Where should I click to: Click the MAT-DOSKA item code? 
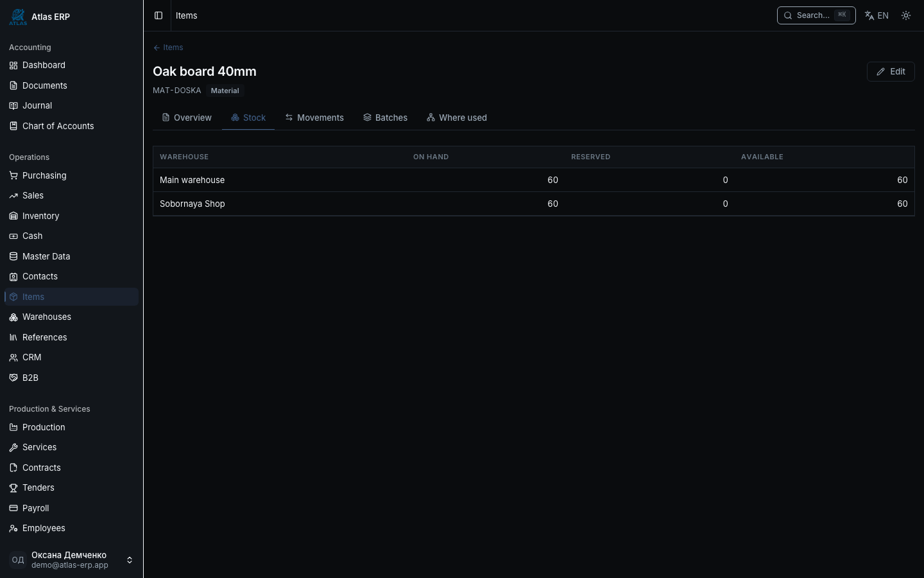[x=176, y=91]
